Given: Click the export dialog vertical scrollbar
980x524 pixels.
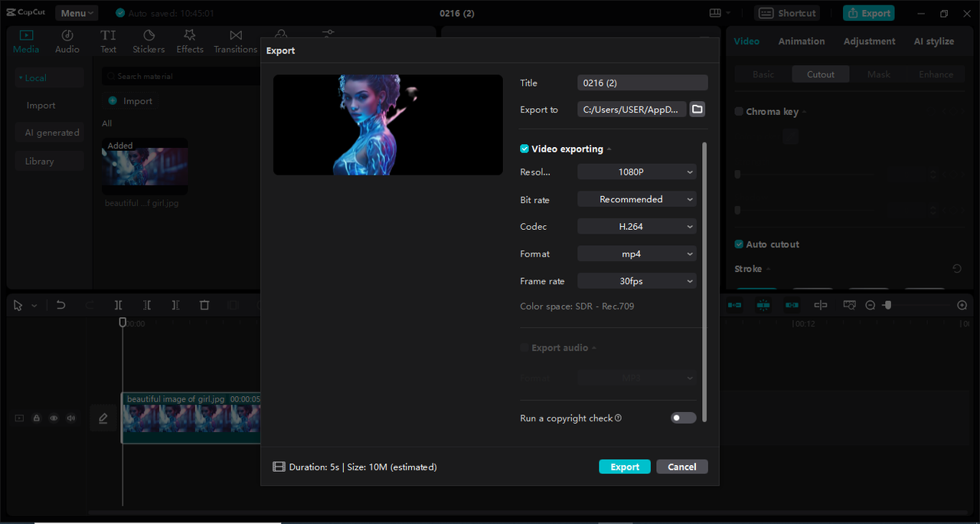Looking at the screenshot, I should click(x=704, y=282).
